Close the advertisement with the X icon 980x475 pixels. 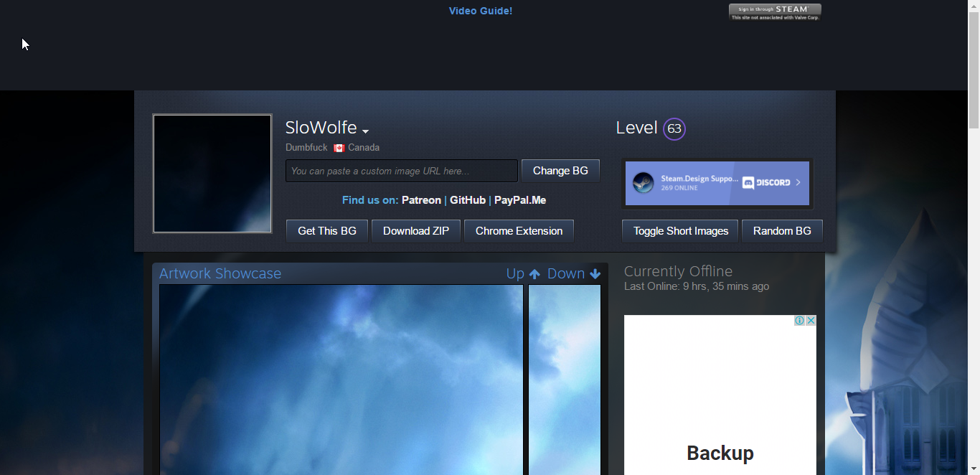pyautogui.click(x=811, y=321)
